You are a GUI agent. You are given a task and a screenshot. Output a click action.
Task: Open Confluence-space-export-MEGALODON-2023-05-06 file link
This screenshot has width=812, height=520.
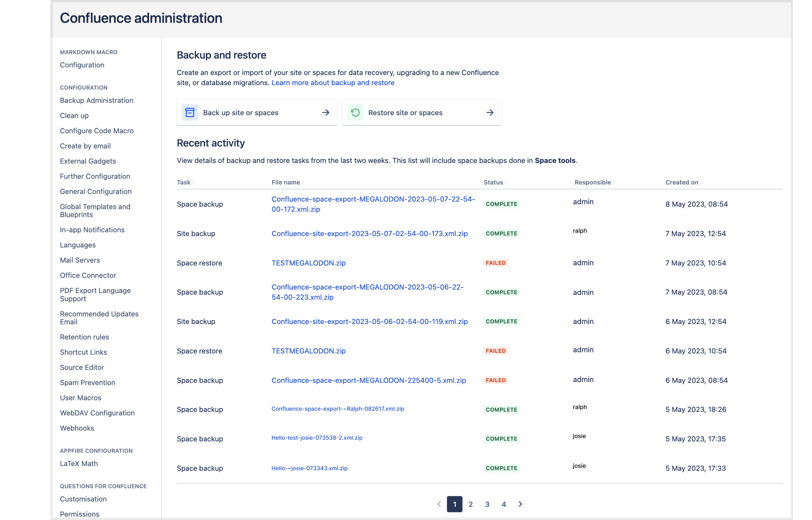pos(368,292)
